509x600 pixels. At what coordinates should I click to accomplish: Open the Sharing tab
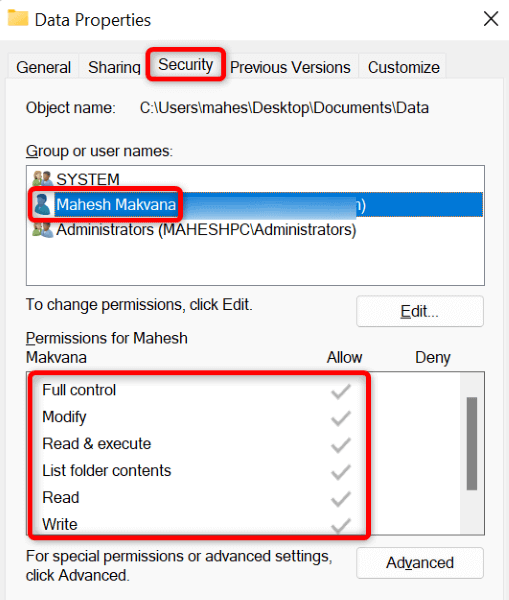[114, 67]
